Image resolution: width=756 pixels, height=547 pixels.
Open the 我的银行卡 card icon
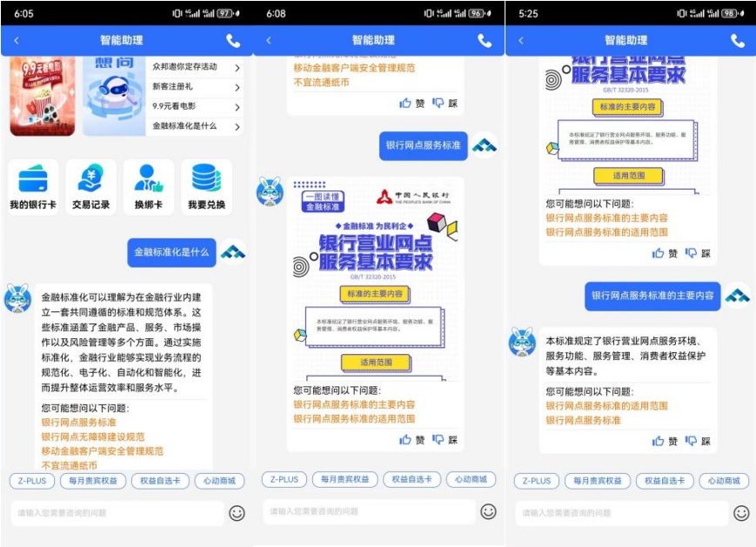click(34, 185)
